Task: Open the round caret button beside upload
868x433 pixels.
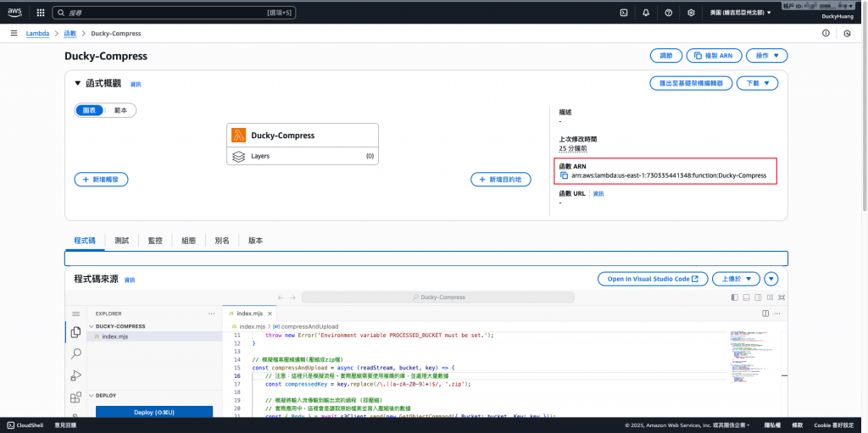Action: point(771,279)
